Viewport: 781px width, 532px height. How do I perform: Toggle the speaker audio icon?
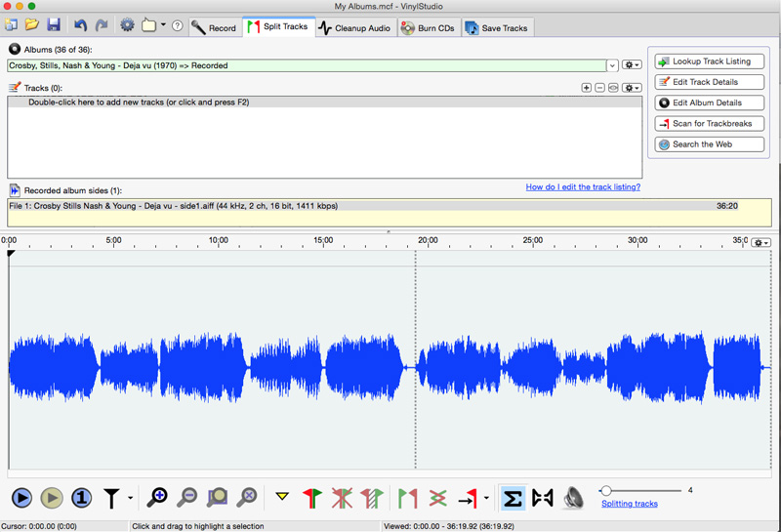(x=573, y=498)
